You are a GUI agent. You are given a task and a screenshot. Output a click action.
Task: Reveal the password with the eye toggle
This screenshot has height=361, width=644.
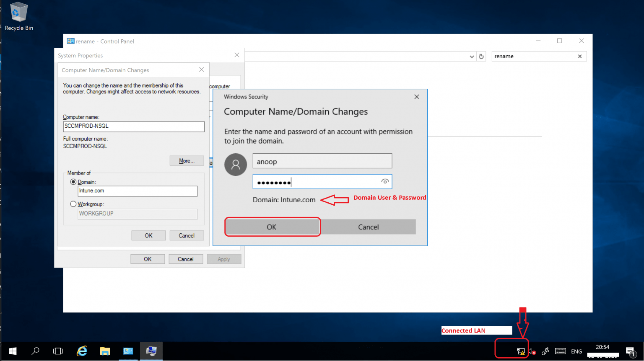coord(384,181)
